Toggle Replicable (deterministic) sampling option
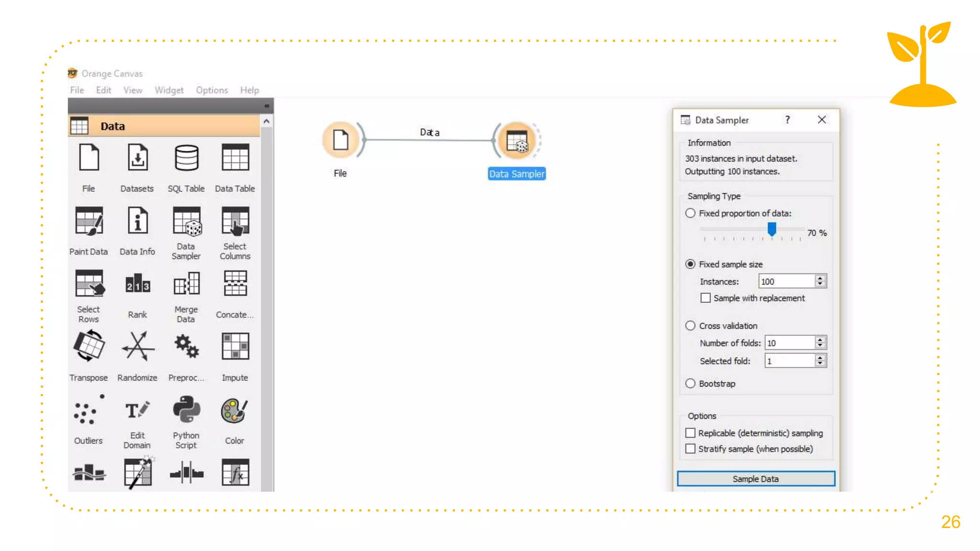 [690, 433]
